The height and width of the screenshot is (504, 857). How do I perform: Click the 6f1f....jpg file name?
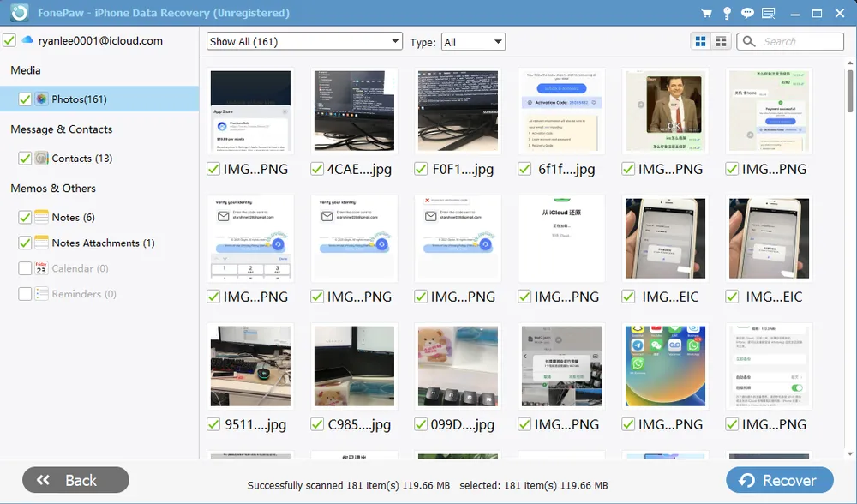pos(566,169)
